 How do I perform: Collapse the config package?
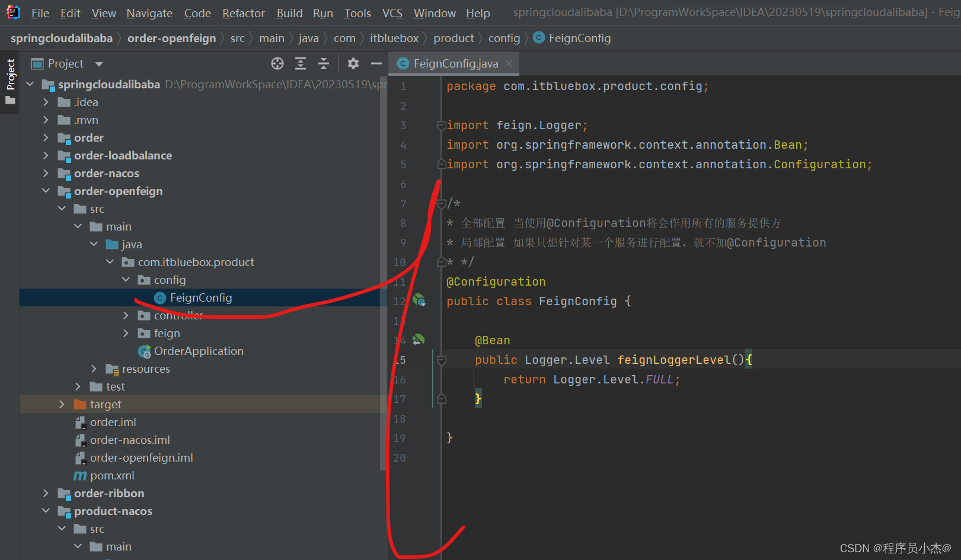(x=126, y=280)
